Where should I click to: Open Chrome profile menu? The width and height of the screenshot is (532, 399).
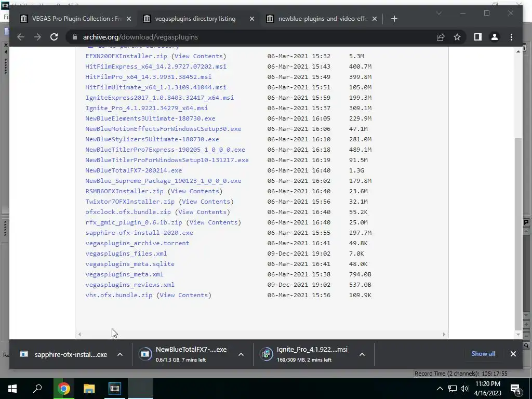coord(495,37)
